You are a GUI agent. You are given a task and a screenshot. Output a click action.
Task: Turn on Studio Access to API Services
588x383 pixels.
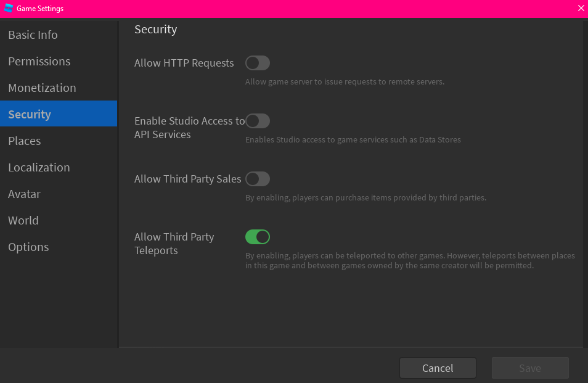click(258, 121)
